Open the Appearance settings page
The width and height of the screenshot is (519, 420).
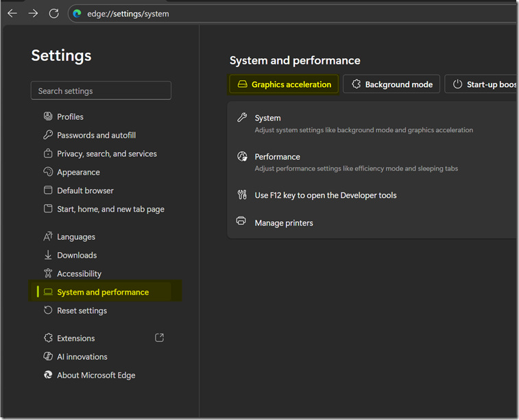tap(78, 172)
